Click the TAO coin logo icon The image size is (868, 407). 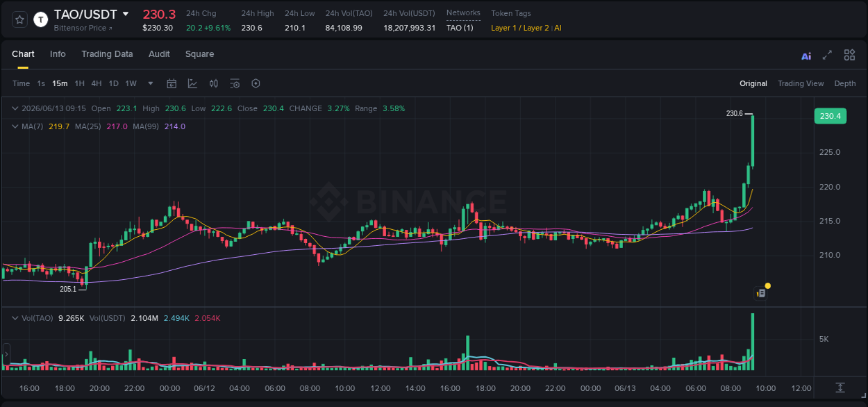[x=41, y=19]
